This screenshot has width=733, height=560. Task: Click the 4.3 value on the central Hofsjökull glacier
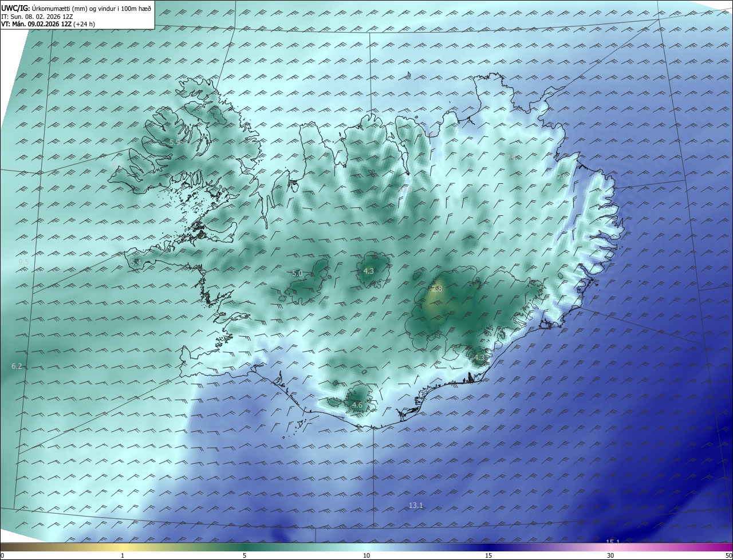click(x=369, y=271)
